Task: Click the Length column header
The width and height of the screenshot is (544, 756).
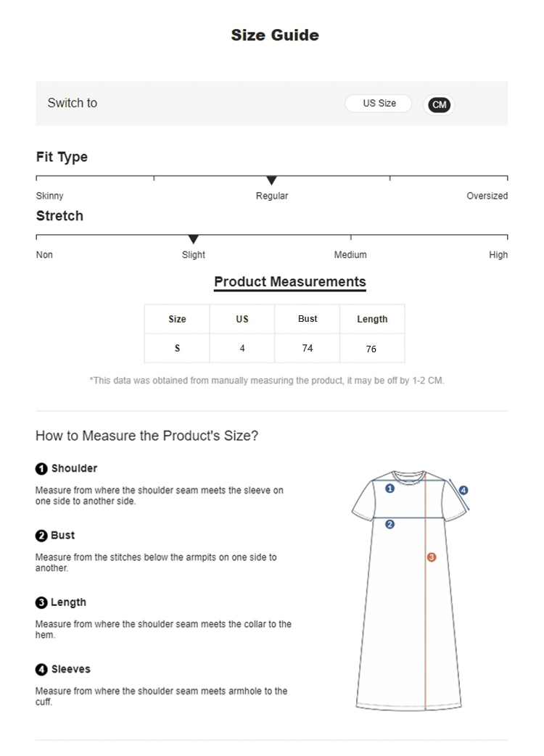Action: (x=372, y=319)
